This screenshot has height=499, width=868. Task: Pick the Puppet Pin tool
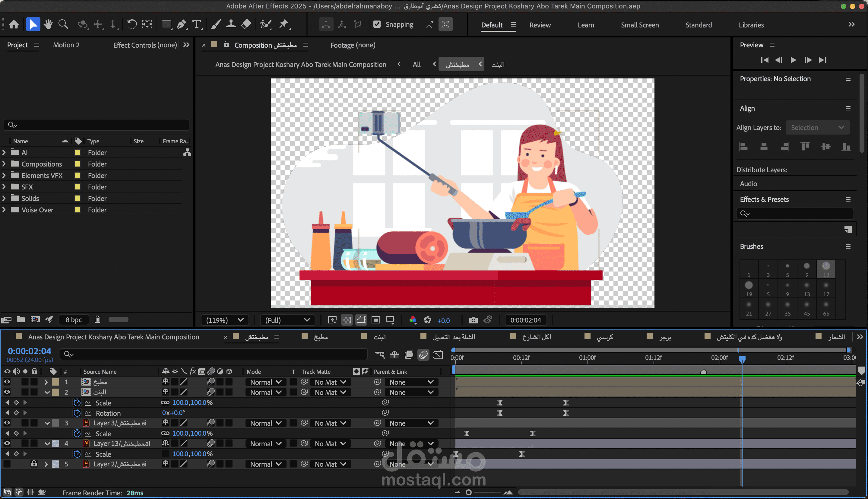pyautogui.click(x=284, y=24)
